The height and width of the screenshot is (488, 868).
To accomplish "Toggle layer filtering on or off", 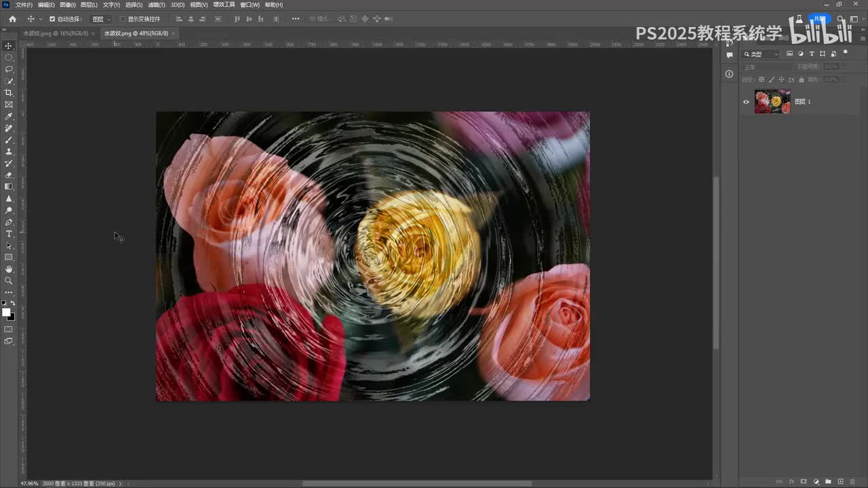I will pyautogui.click(x=845, y=53).
